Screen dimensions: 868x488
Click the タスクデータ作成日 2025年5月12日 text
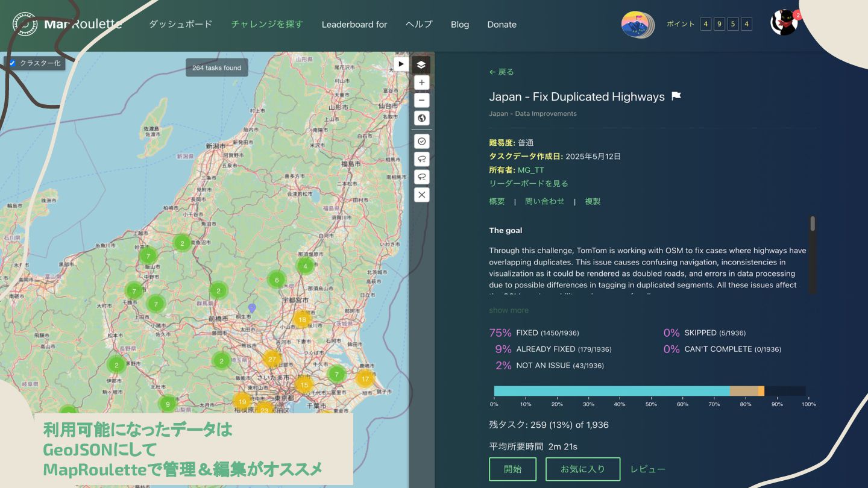click(555, 156)
